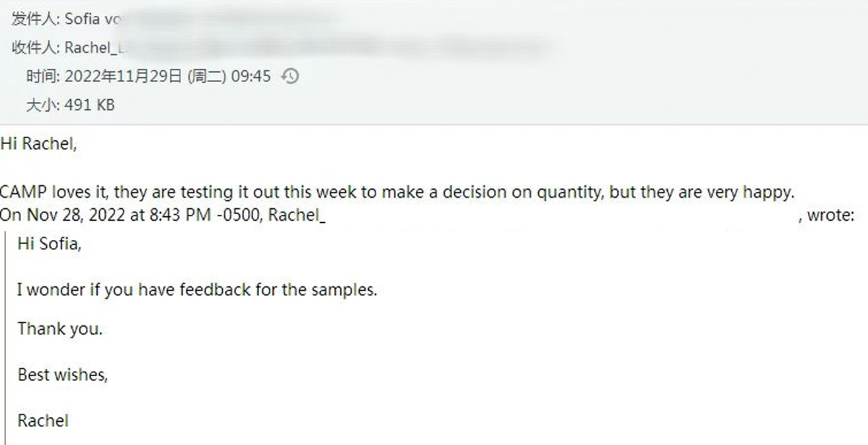This screenshot has height=445, width=868.
Task: Click the 491 KB size value
Action: [89, 105]
